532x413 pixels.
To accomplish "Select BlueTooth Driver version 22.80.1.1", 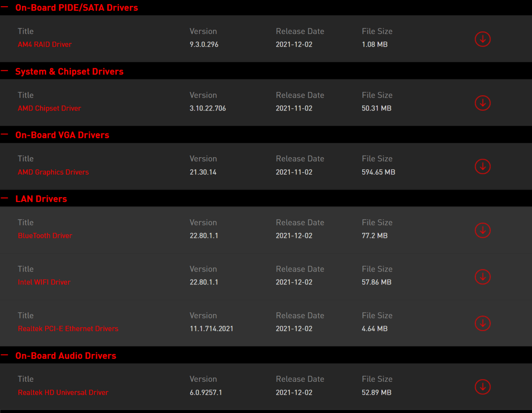I will pyautogui.click(x=204, y=236).
